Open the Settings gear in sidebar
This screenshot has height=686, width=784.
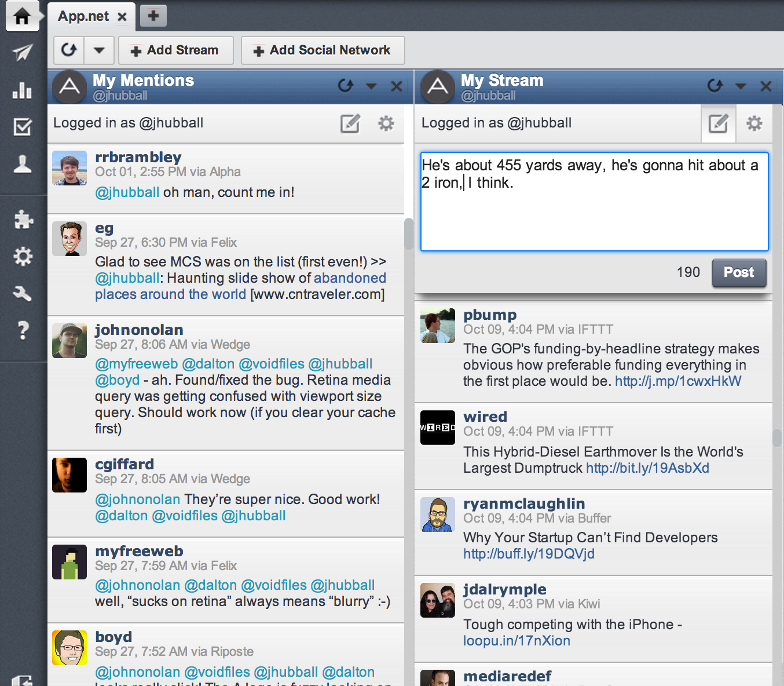(x=23, y=256)
